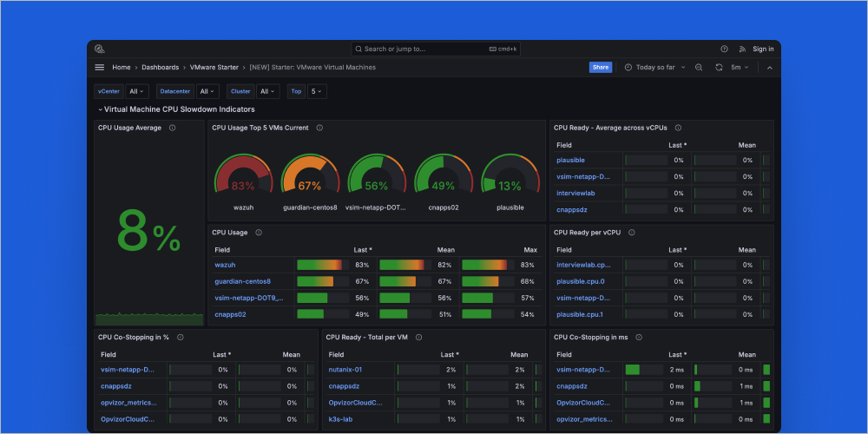This screenshot has height=434, width=868.
Task: Open interviewlab link in CPU Ready Average table
Action: tap(575, 194)
